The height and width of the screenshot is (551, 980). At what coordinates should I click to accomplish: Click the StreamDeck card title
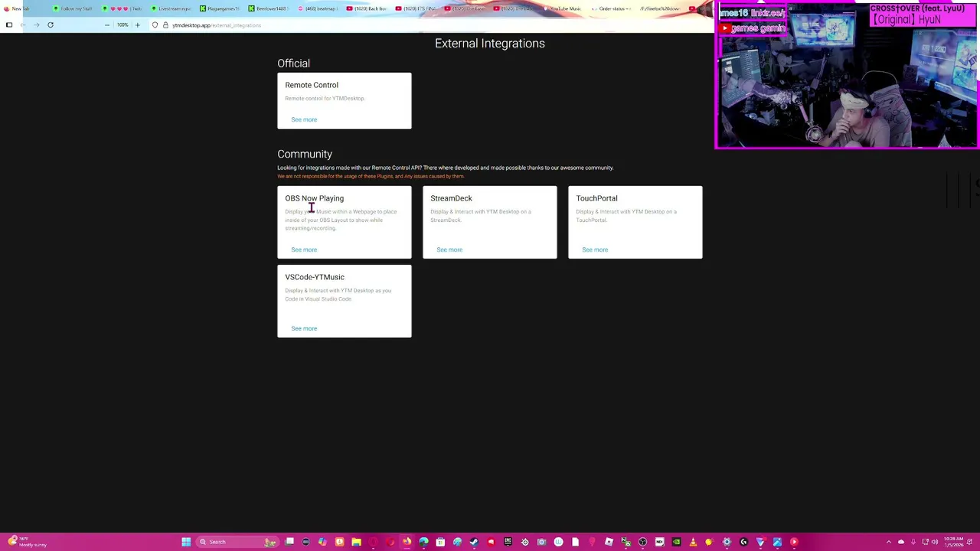[451, 198]
